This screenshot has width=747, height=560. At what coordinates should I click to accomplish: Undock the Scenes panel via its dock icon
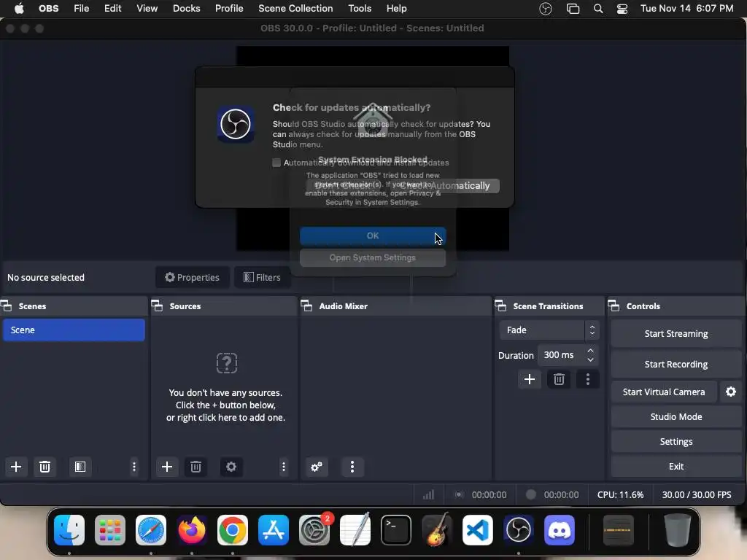[x=7, y=306]
